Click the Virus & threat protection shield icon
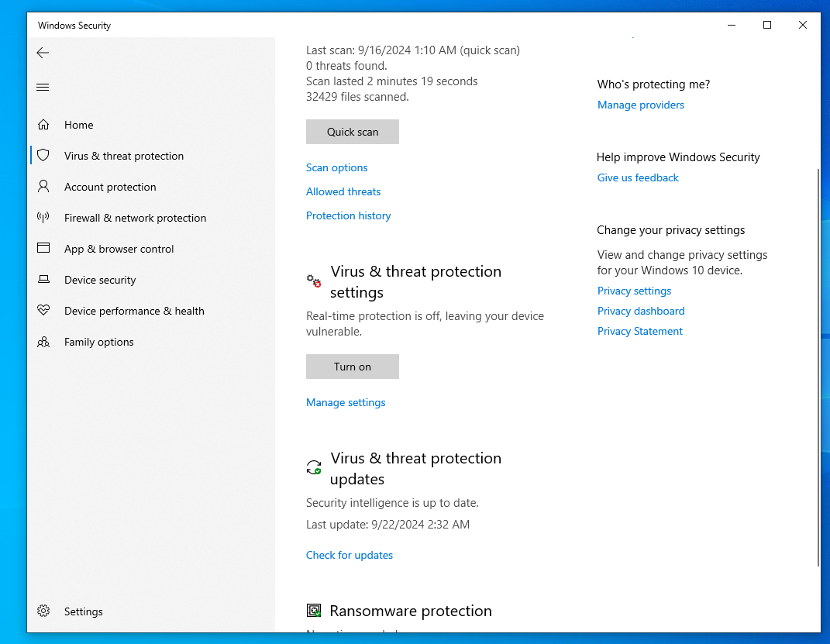The height and width of the screenshot is (644, 830). pos(43,156)
